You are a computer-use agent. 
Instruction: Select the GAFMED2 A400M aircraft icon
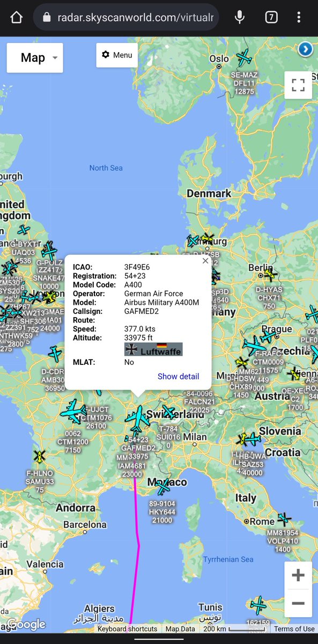pyautogui.click(x=138, y=419)
